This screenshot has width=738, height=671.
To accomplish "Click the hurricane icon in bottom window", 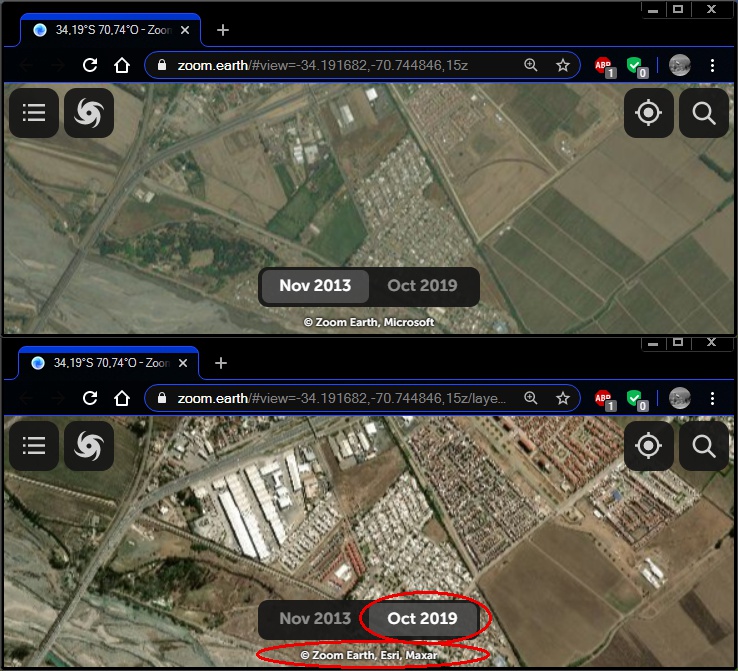I will [89, 446].
